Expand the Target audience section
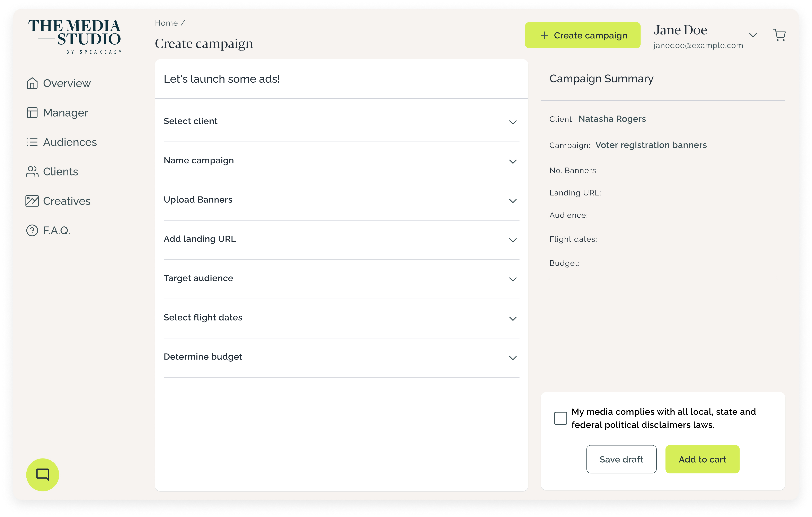This screenshot has width=812, height=517. (x=513, y=279)
